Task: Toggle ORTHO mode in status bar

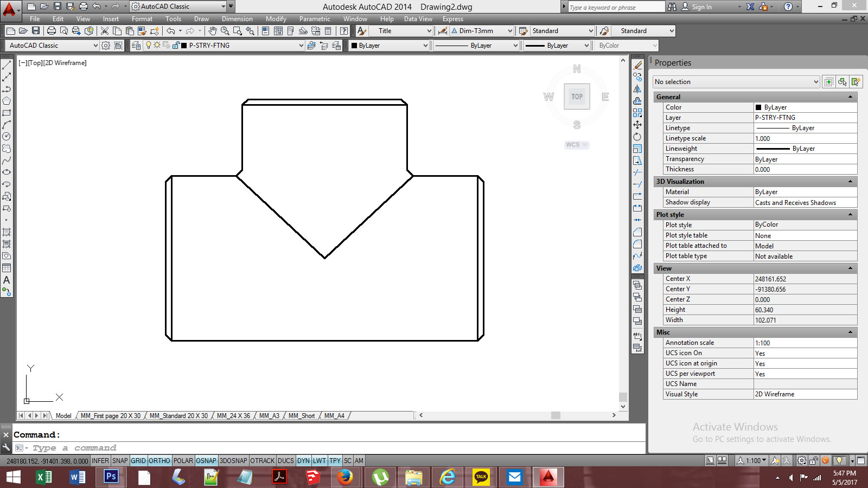Action: pos(159,461)
